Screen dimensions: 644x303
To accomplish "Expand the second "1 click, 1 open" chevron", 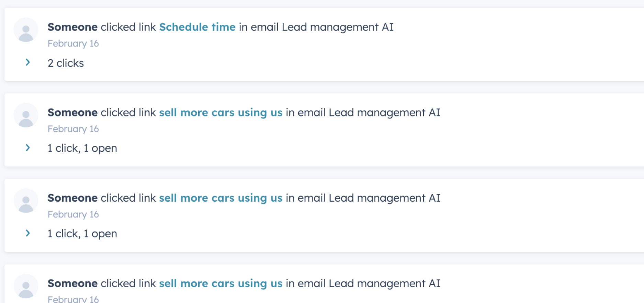I will pos(28,234).
